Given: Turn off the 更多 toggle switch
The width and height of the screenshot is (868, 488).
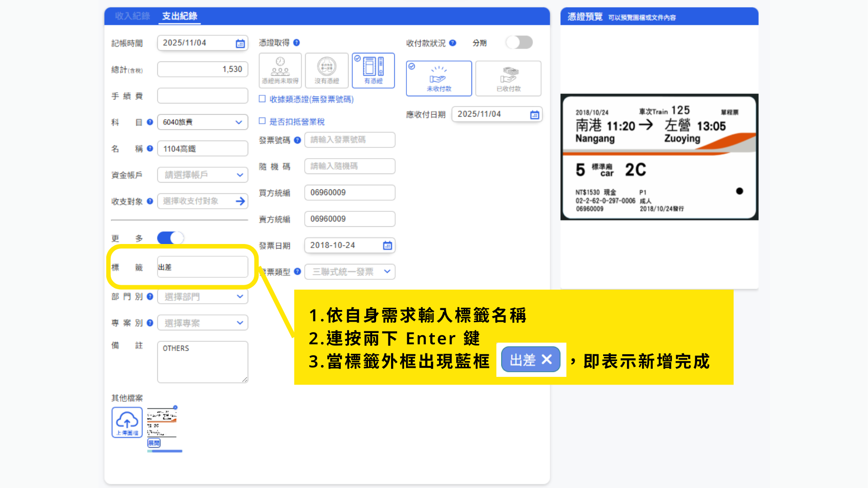Looking at the screenshot, I should point(170,238).
